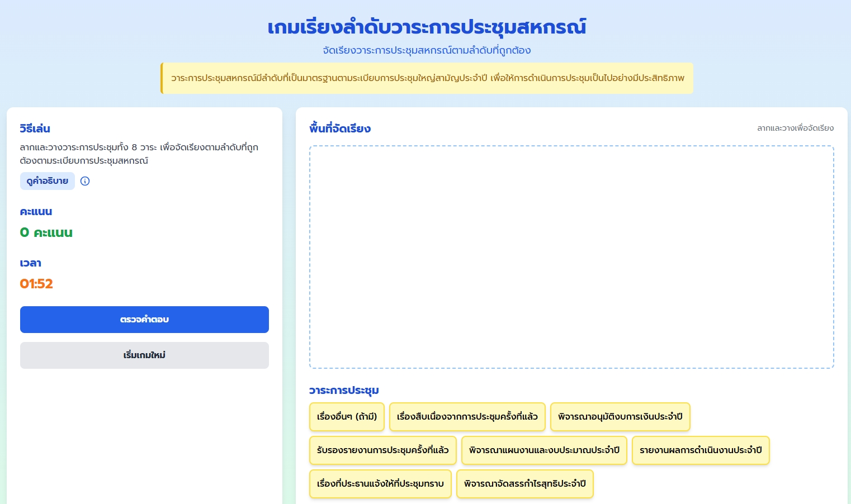Click inside the dashed arrangement drop zone
851x504 pixels.
tap(571, 257)
